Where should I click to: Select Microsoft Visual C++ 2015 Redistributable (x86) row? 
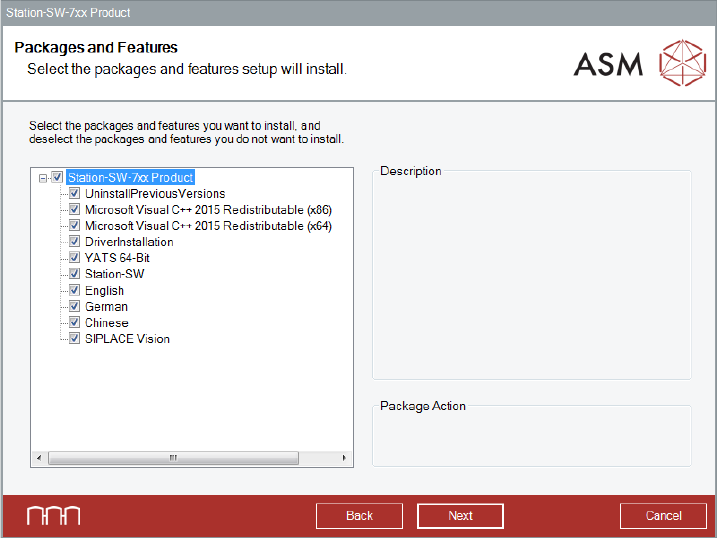coord(208,210)
